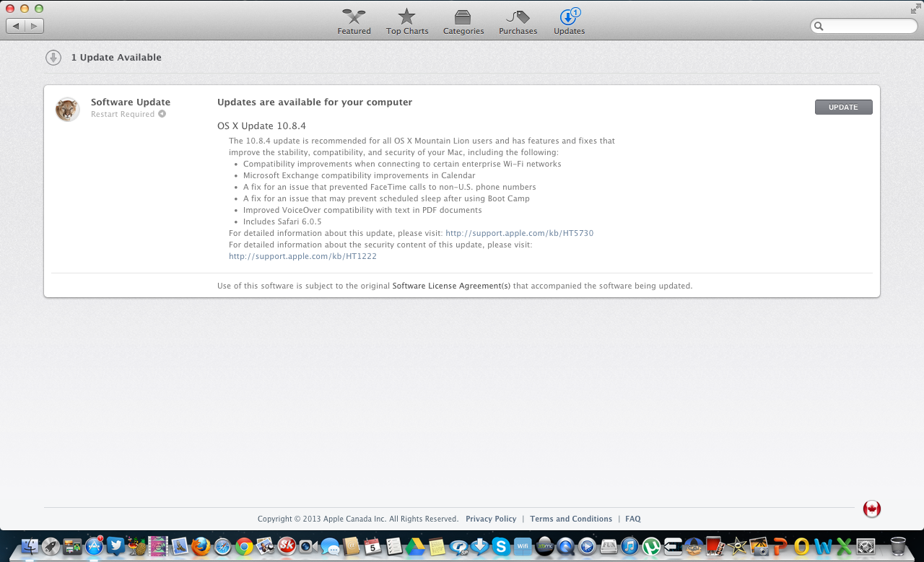924x562 pixels.
Task: Open Google Drive from the dock
Action: 415,546
